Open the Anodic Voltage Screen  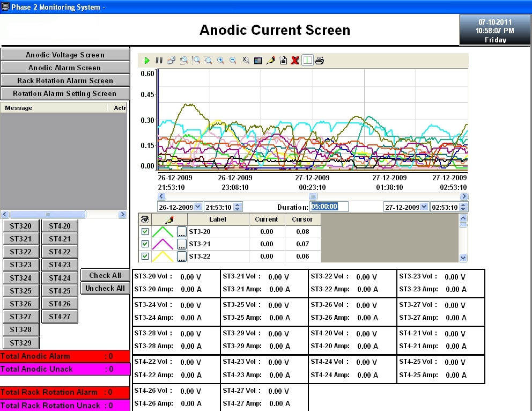[x=65, y=55]
